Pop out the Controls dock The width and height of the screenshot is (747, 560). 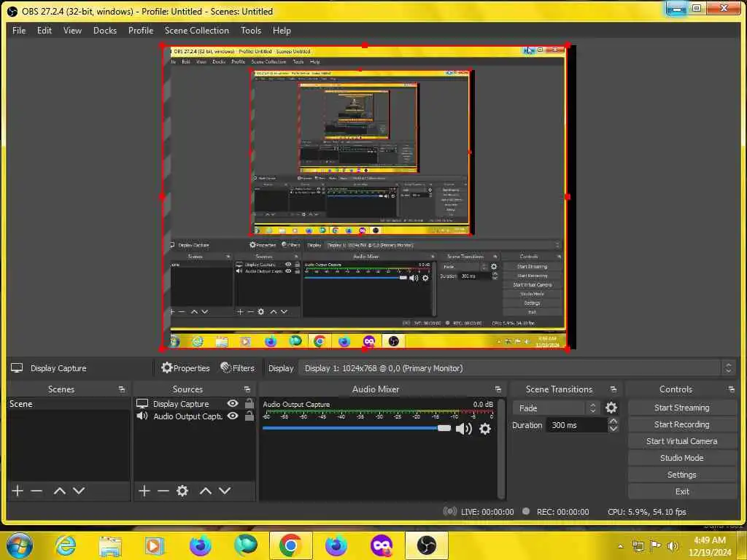pyautogui.click(x=731, y=389)
